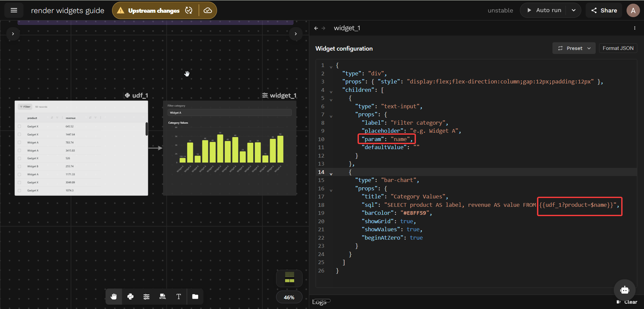The width and height of the screenshot is (644, 309).
Task: Add an HTML node from the toolbar
Action: pos(163,297)
